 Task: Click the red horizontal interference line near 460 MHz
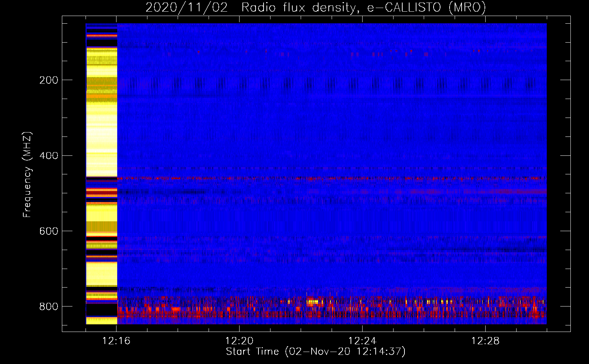[332, 178]
